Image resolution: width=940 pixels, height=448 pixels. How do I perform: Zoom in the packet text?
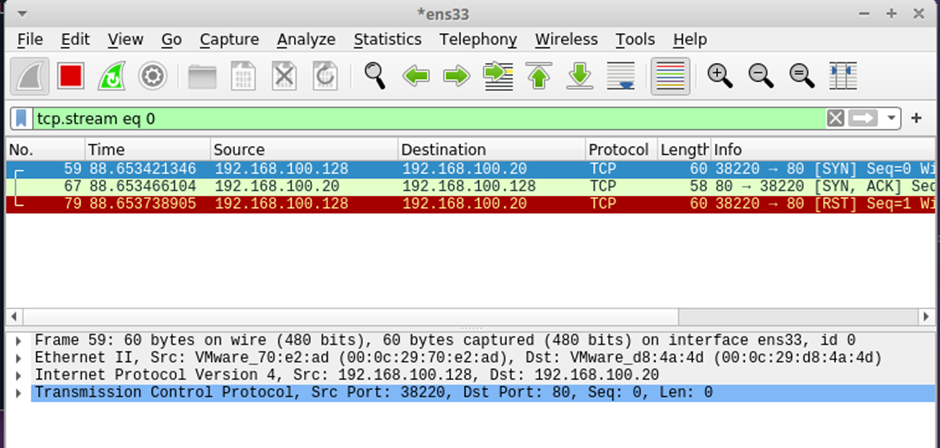click(720, 76)
